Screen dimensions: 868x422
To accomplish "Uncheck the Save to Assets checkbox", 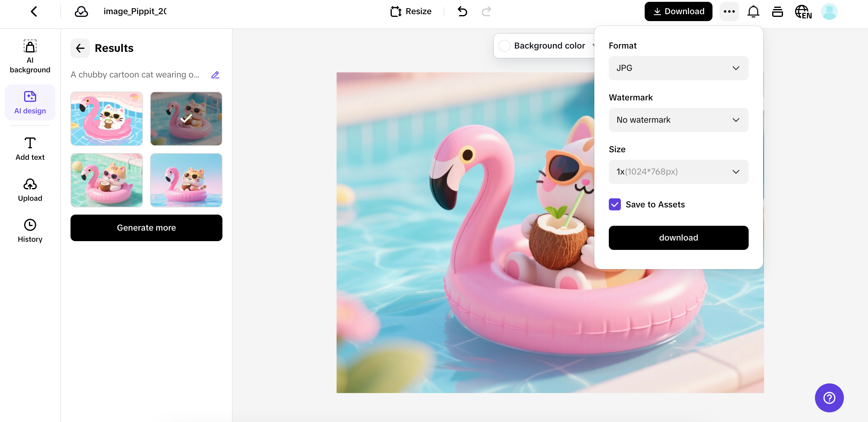I will click(x=615, y=205).
